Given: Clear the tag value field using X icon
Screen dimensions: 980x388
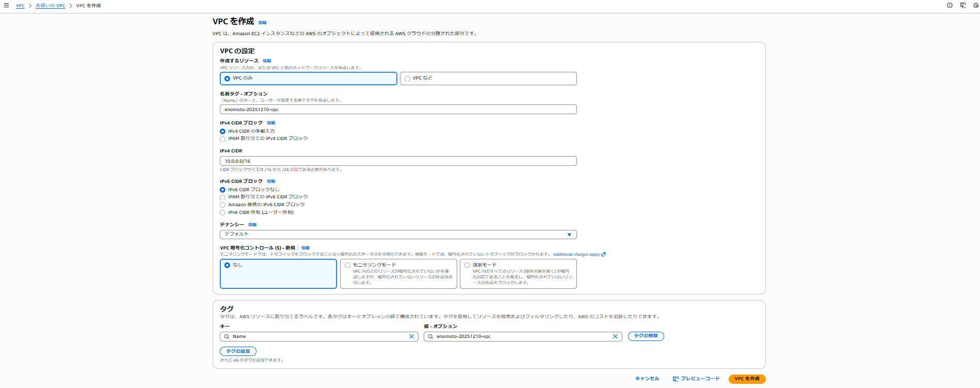Looking at the screenshot, I should coord(615,336).
